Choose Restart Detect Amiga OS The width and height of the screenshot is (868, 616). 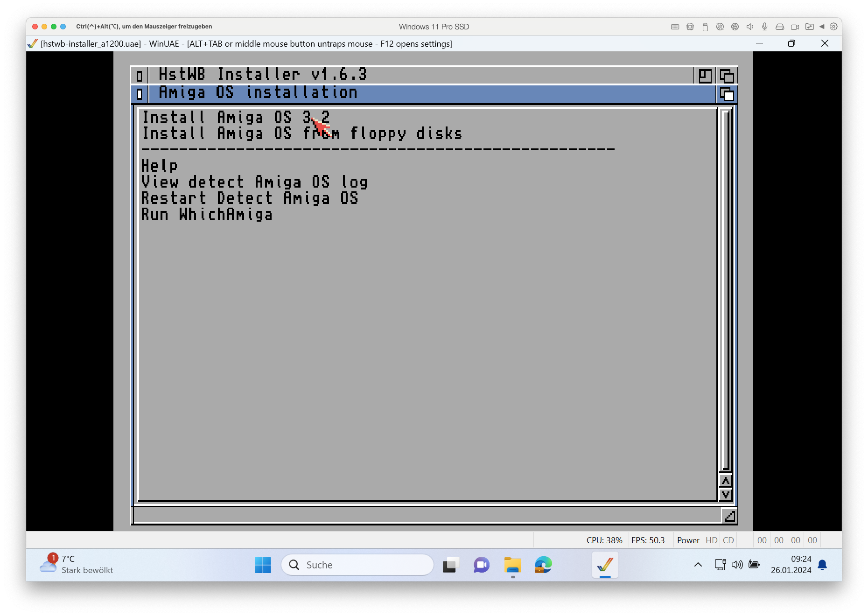[250, 199]
